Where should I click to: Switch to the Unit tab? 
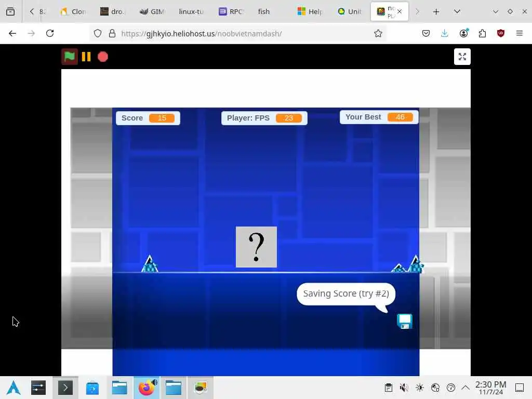[x=350, y=11]
